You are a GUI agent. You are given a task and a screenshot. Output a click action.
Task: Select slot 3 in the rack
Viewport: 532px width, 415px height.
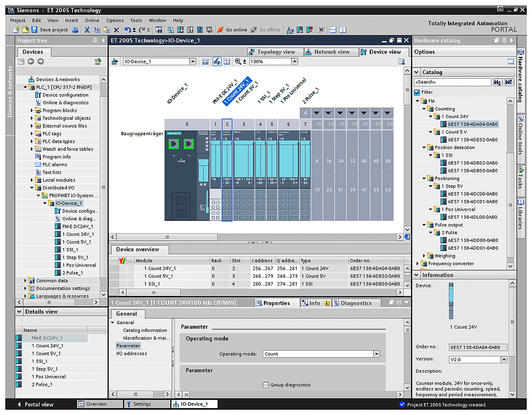[x=244, y=124]
